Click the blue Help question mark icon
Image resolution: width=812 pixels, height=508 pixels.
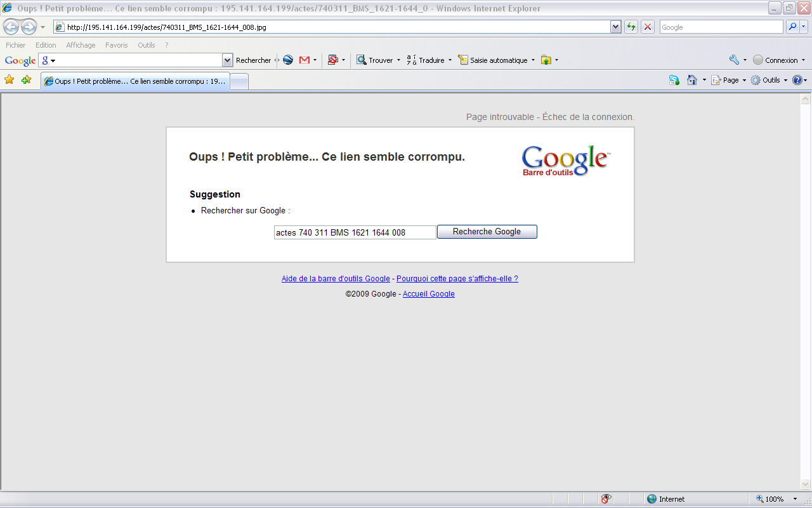797,80
